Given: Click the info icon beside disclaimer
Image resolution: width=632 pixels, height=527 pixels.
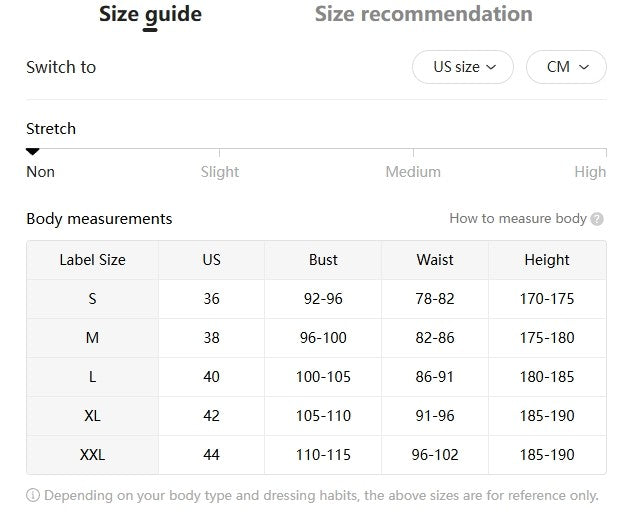Looking at the screenshot, I should click(x=33, y=495).
